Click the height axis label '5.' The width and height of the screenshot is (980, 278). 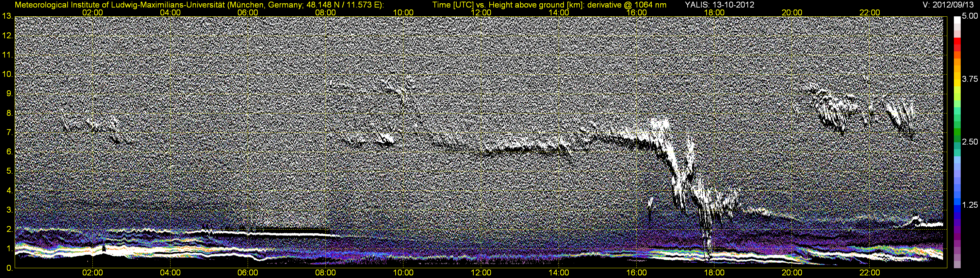point(9,171)
